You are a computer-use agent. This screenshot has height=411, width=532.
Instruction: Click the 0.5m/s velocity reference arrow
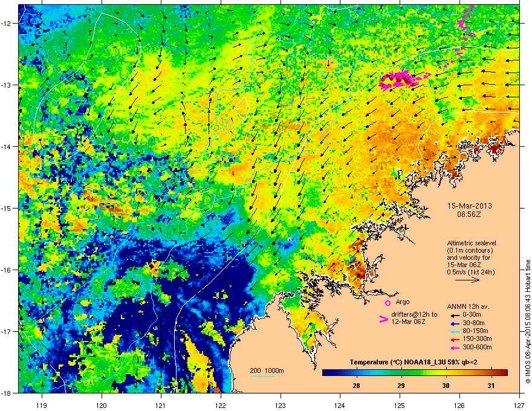(467, 280)
